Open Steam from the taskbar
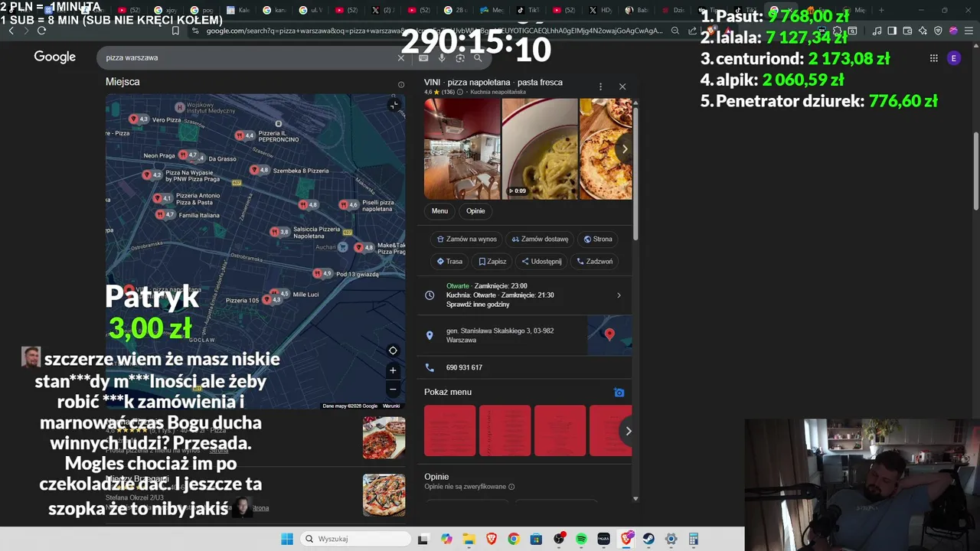 pos(648,539)
